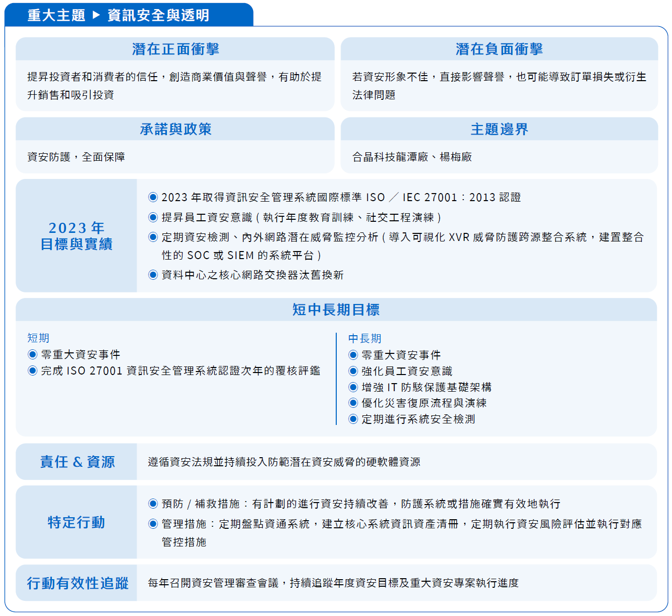Click the 承諾與政策 heading

click(x=175, y=129)
